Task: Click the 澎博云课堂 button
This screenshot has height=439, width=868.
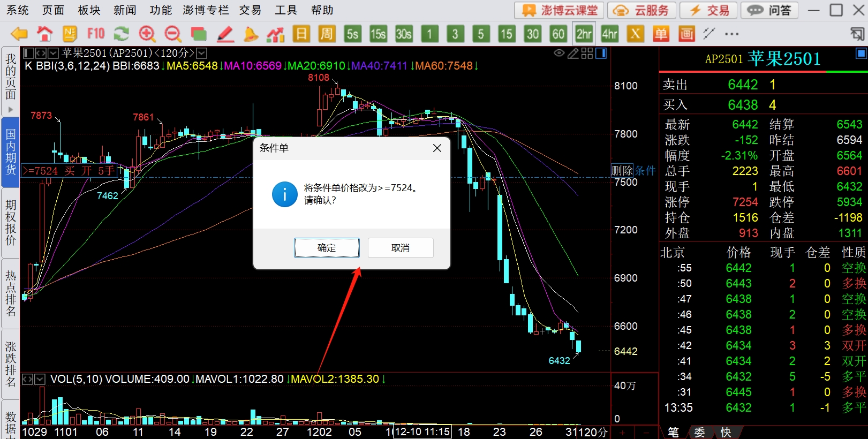Action: [559, 10]
